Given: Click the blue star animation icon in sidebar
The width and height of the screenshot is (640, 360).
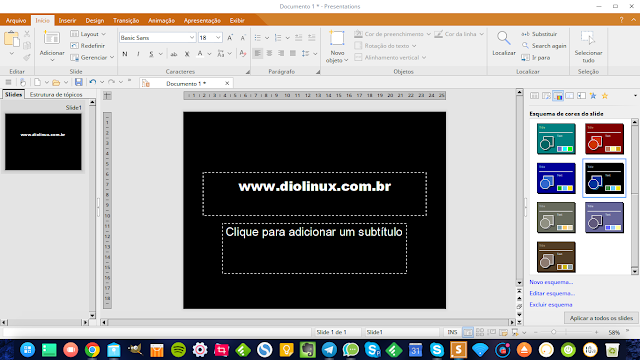Looking at the screenshot, I should [x=593, y=96].
